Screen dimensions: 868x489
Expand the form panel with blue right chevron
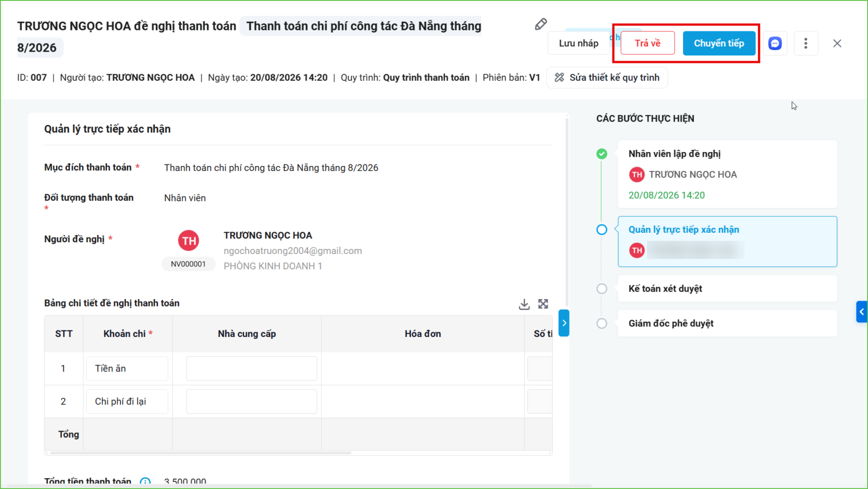[x=564, y=323]
